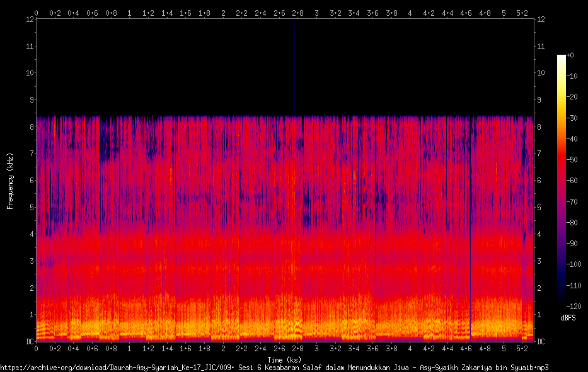Image resolution: width=588 pixels, height=372 pixels.
Task: Click the dBFS color scale bar
Action: 561,181
